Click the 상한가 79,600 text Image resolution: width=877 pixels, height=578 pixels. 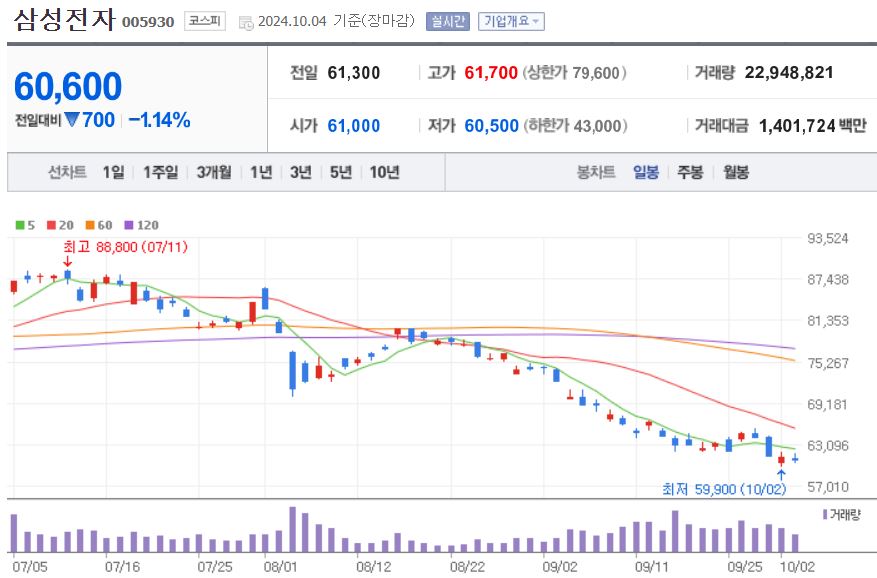tap(574, 73)
